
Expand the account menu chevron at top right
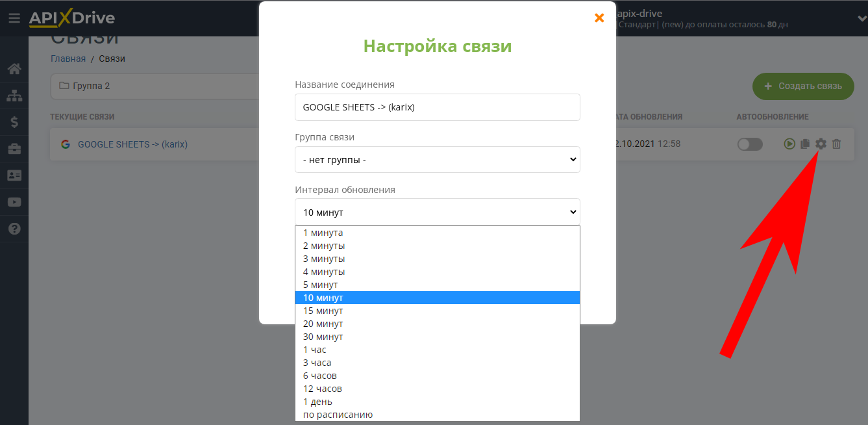tap(862, 19)
